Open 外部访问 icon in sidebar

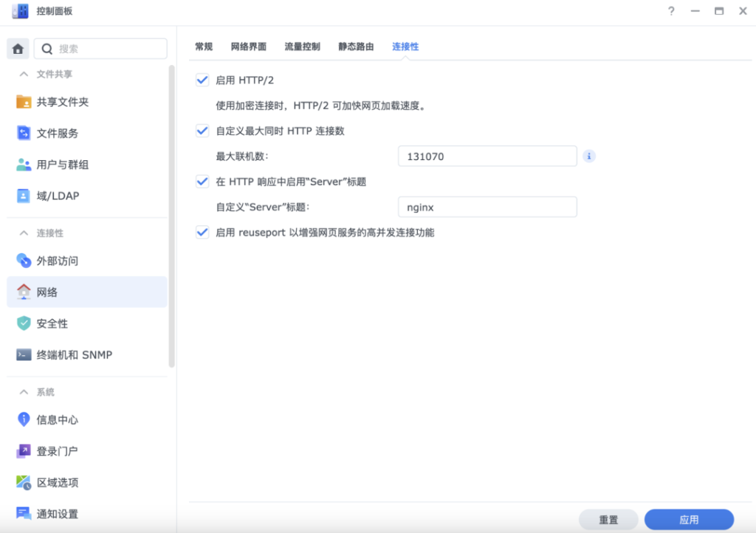tap(24, 261)
